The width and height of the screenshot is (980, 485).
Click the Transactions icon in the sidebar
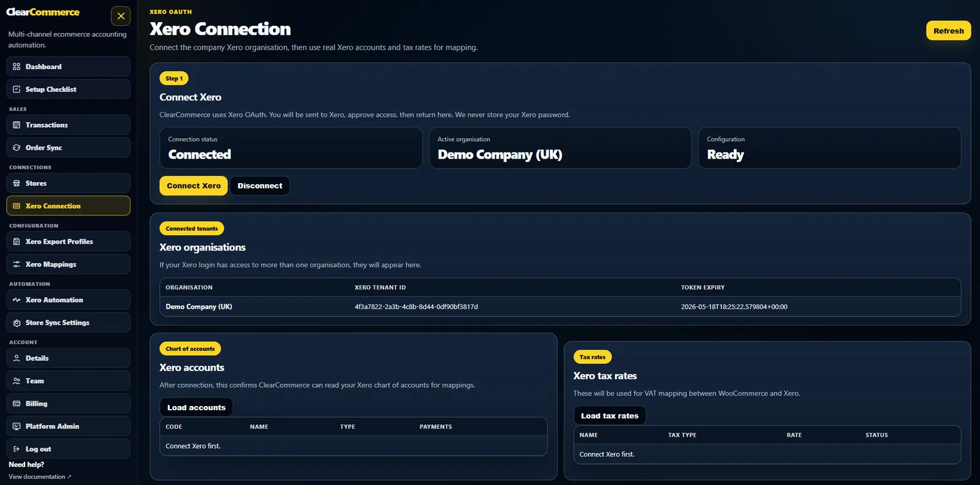pyautogui.click(x=17, y=125)
